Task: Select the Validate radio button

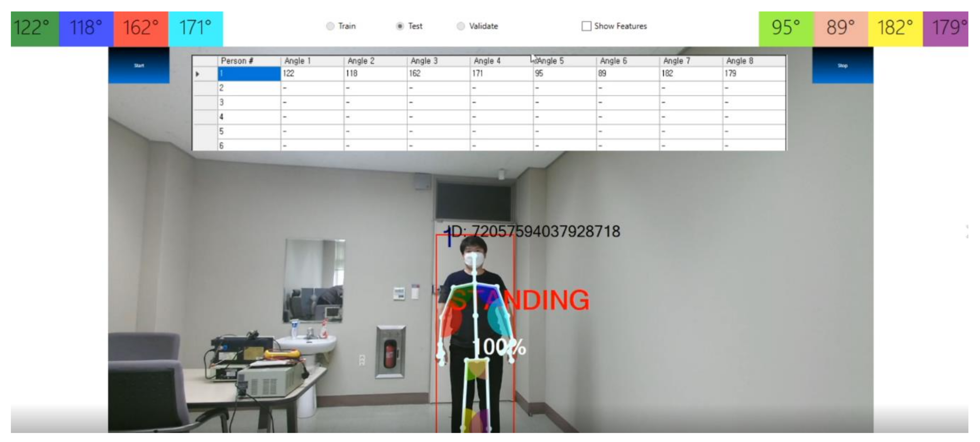Action: 461,26
